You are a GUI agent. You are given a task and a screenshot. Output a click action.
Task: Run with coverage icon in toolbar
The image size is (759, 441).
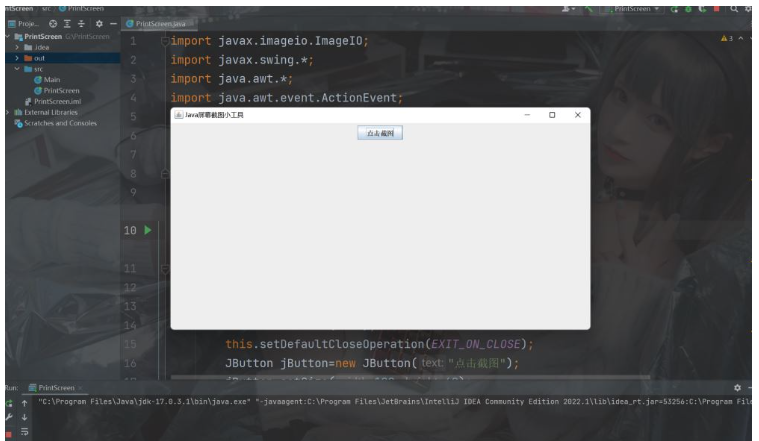(x=702, y=9)
